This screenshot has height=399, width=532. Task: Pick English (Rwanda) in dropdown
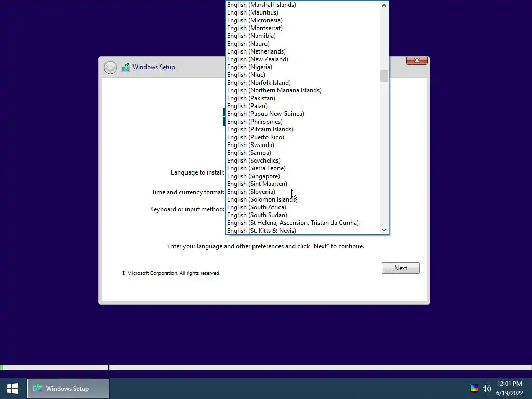pos(303,145)
